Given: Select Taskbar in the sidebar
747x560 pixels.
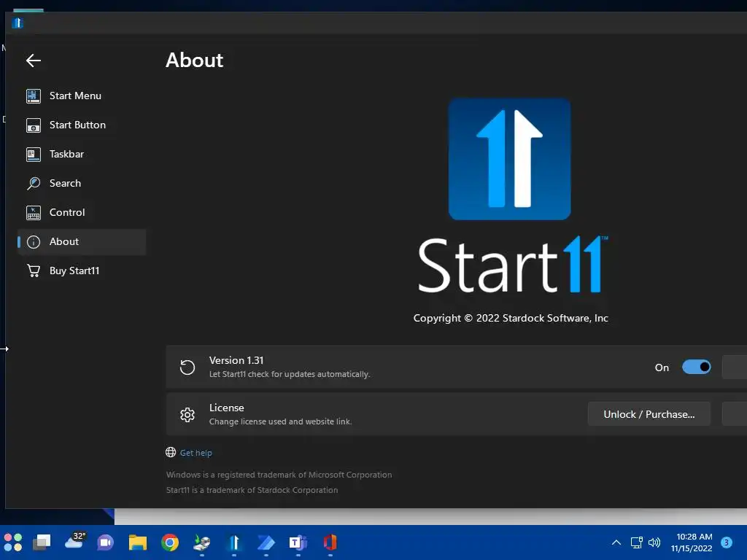Looking at the screenshot, I should [x=82, y=155].
